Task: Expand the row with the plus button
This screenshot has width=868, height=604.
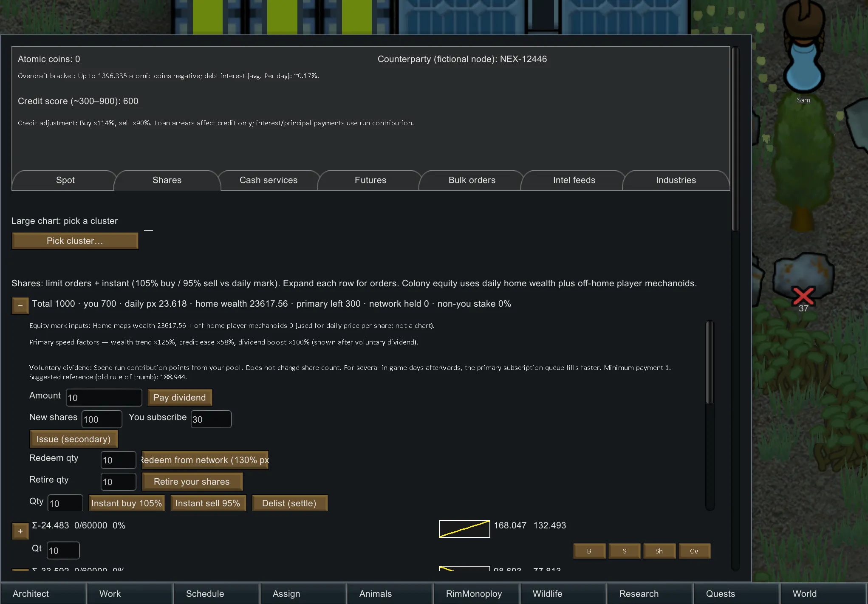Action: pyautogui.click(x=20, y=531)
